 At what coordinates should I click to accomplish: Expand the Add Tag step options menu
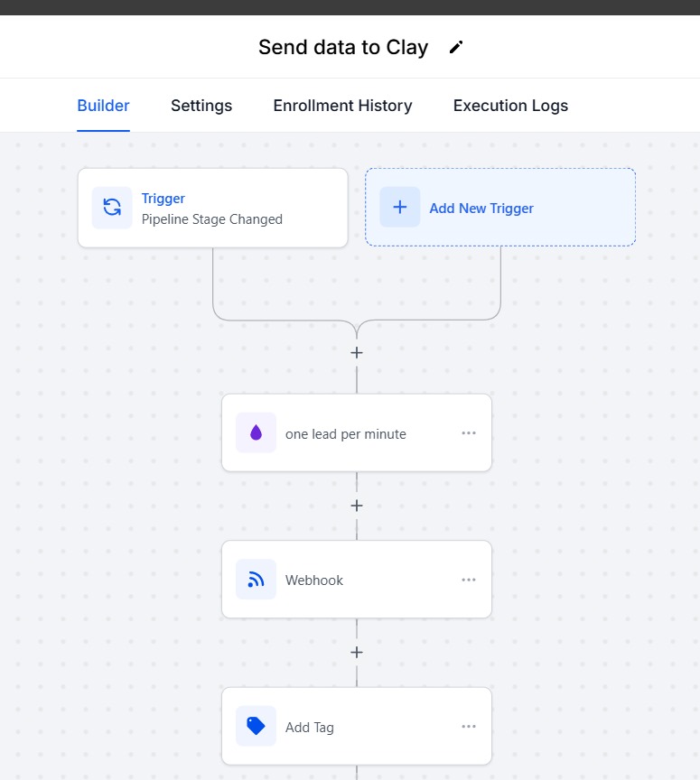[469, 727]
